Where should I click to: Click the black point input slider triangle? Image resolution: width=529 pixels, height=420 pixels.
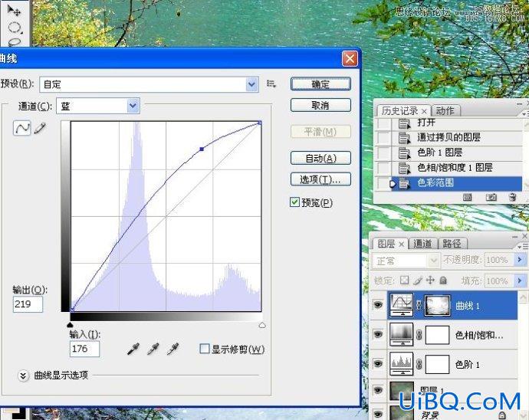coord(70,324)
